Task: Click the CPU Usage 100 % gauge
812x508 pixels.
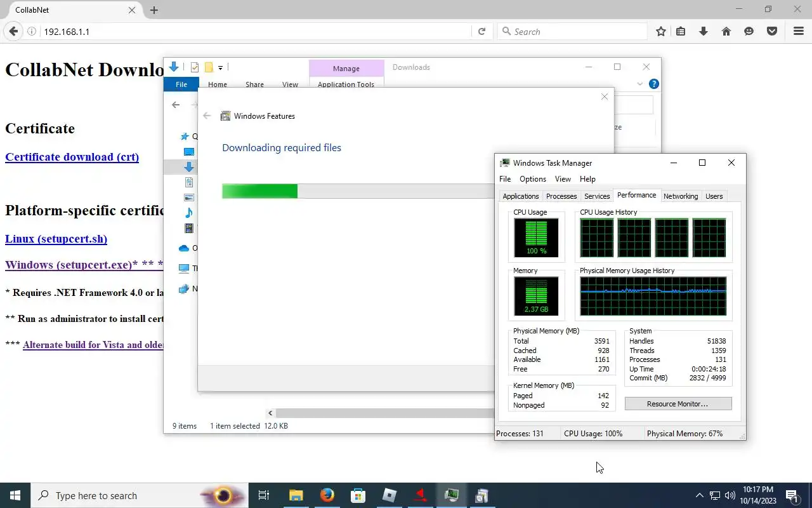Action: pos(536,237)
